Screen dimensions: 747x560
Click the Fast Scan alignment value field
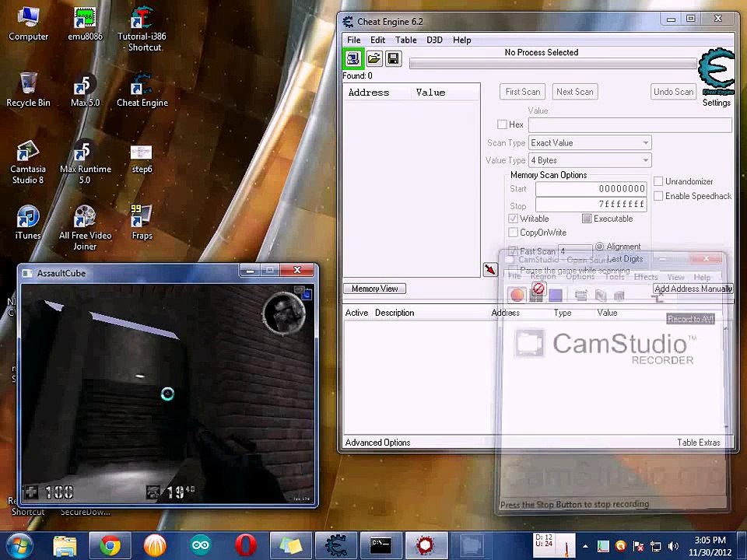click(576, 250)
